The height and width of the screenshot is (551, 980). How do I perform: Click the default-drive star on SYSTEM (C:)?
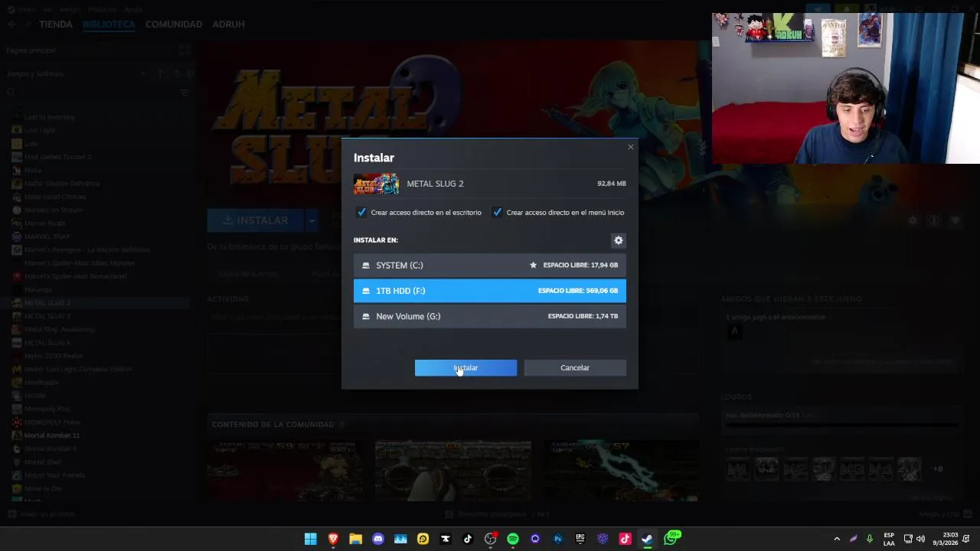533,266
